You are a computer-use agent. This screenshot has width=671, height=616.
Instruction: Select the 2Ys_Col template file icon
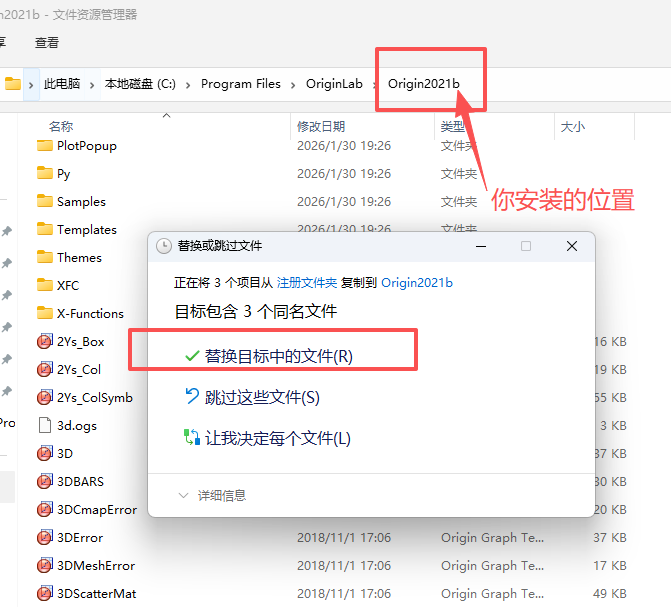point(45,369)
